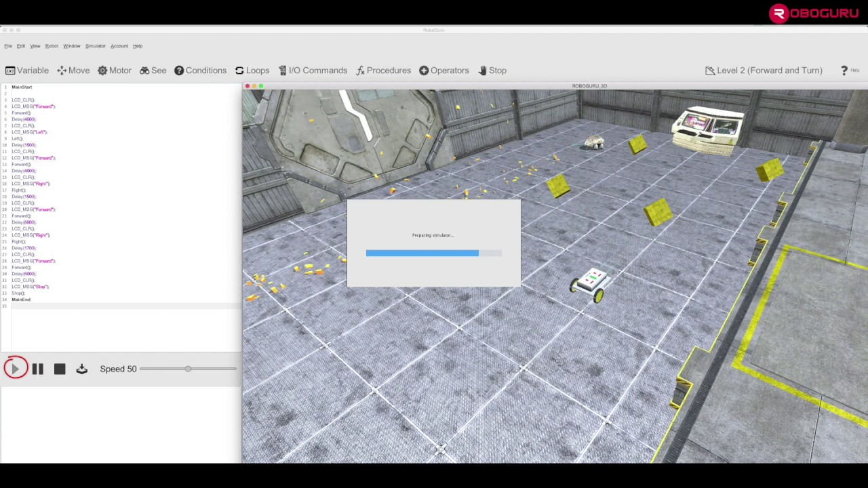Image resolution: width=868 pixels, height=488 pixels.
Task: Click code line 32 LCD_MSG("Stop")
Action: [31, 287]
